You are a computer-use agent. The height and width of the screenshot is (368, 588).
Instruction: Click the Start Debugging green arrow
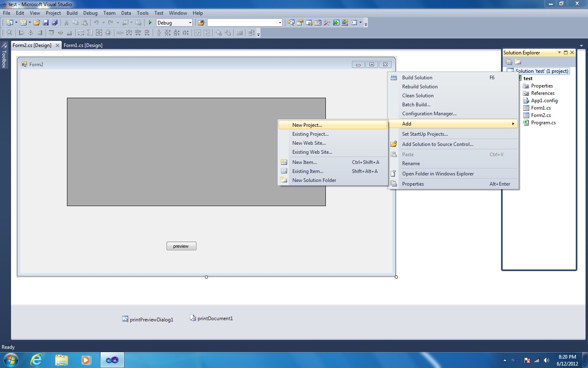click(x=150, y=23)
